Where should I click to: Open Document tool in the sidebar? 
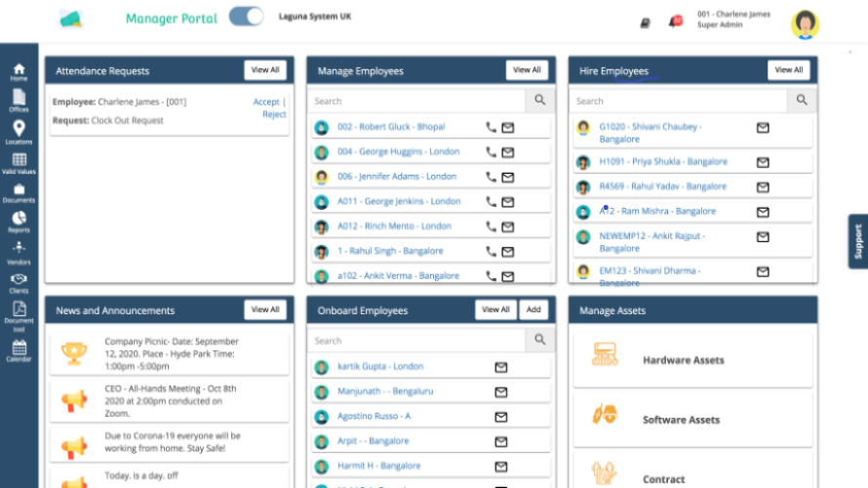click(19, 317)
